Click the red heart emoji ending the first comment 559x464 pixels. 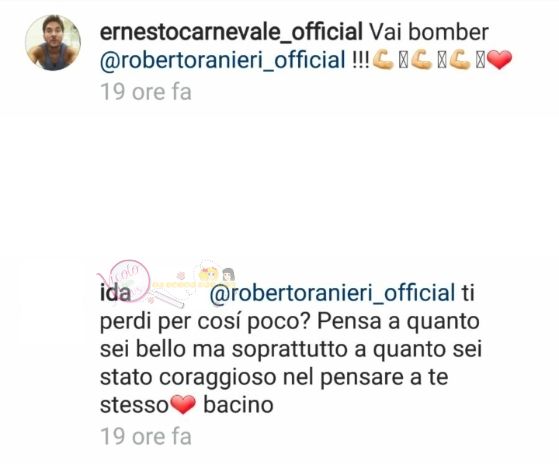(x=499, y=60)
